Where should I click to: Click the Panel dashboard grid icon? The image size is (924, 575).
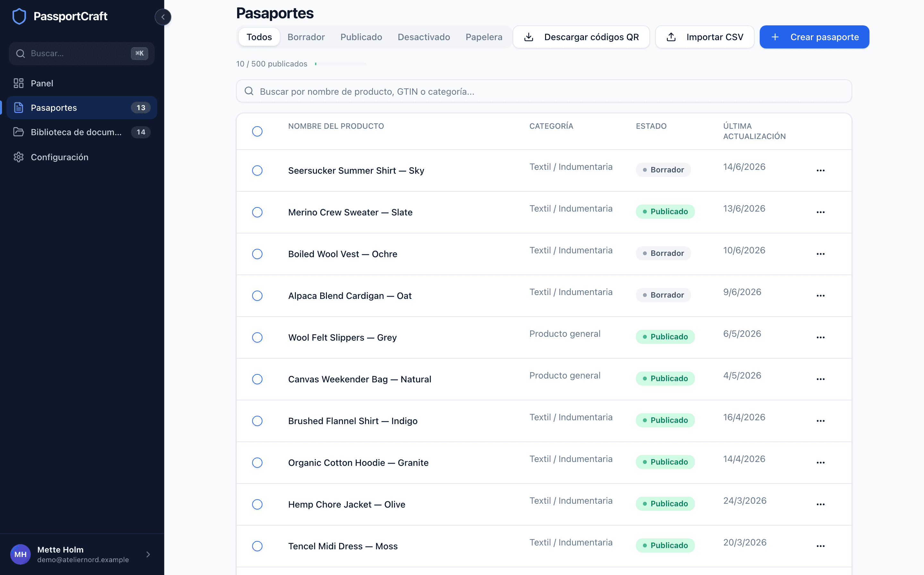pos(19,83)
